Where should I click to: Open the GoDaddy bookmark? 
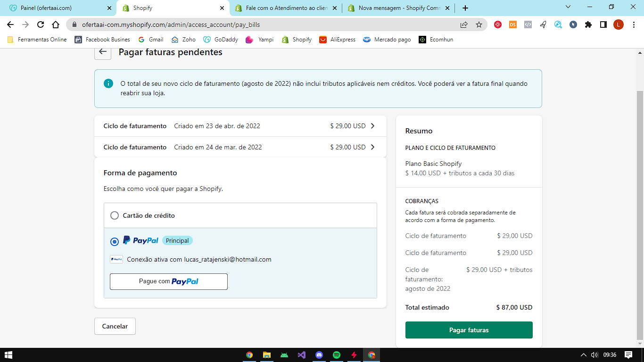(x=221, y=40)
